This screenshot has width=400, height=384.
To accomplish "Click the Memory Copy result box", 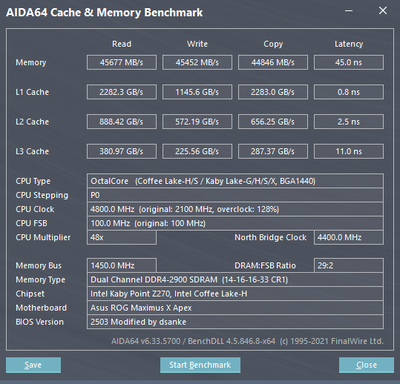I will [x=273, y=62].
